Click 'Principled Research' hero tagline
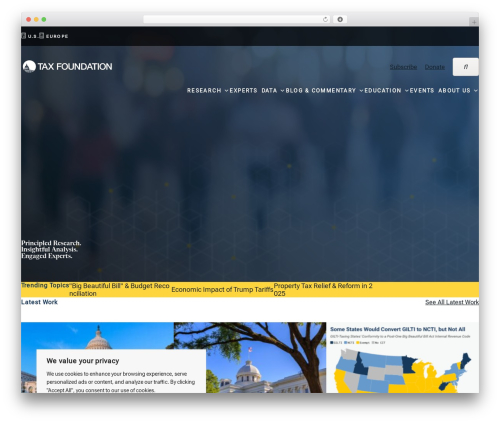Image resolution: width=500 pixels, height=423 pixels. coord(51,250)
